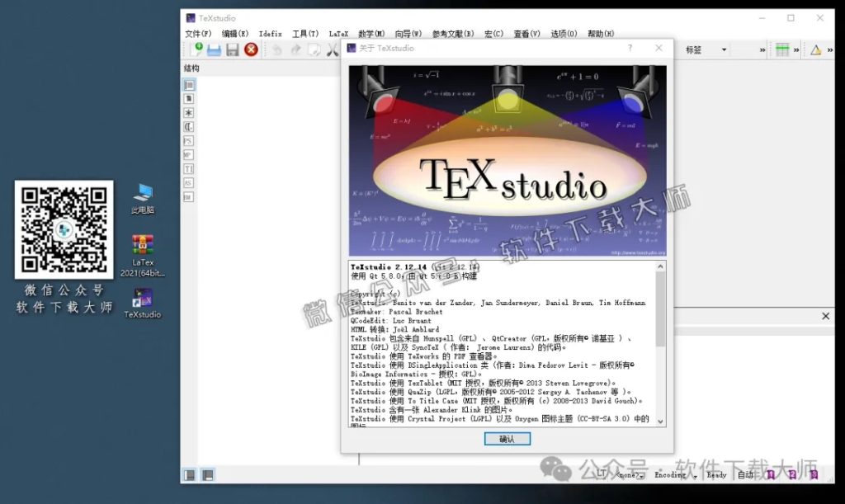The height and width of the screenshot is (504, 845).
Task: Undo the last edit with the undo arrow
Action: 276,49
